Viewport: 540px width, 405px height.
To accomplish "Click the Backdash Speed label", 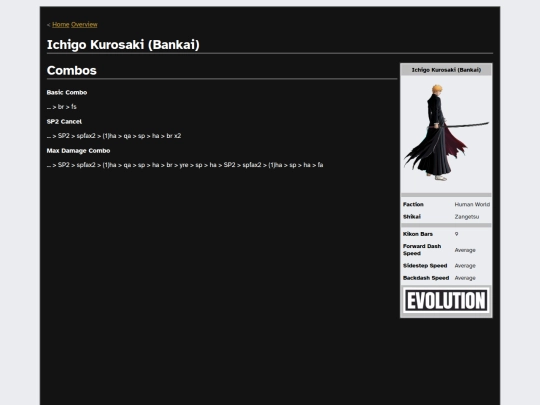I will click(426, 278).
